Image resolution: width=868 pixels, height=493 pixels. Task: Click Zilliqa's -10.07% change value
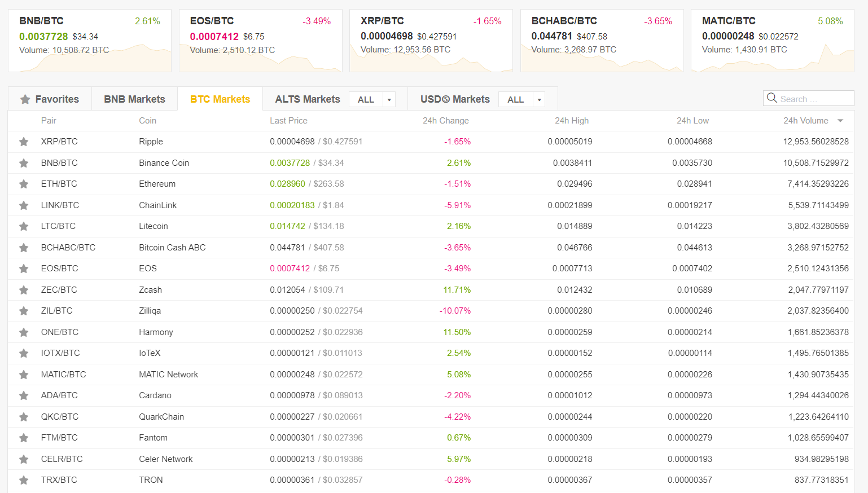coord(455,311)
